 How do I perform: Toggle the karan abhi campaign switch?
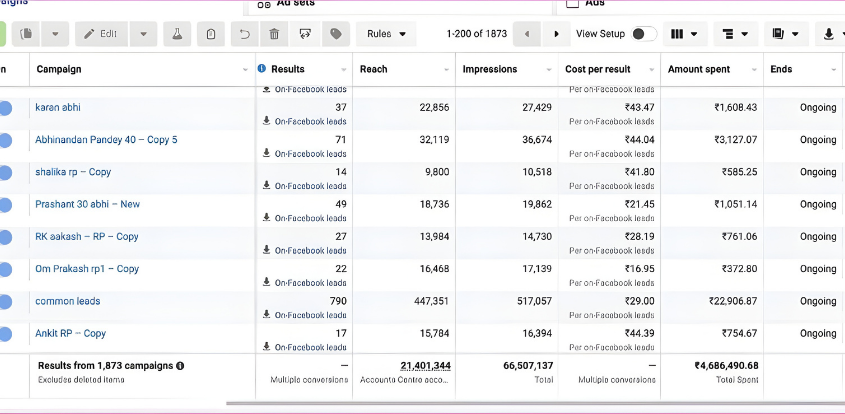[x=4, y=108]
